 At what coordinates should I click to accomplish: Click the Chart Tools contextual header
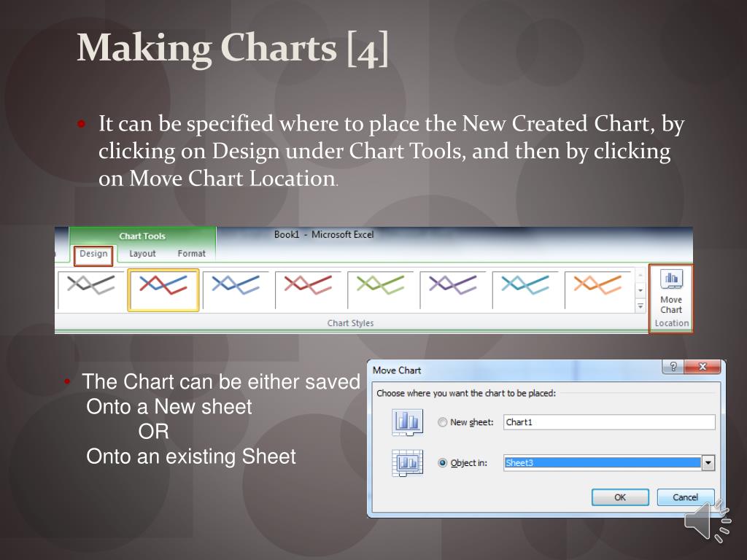142,236
